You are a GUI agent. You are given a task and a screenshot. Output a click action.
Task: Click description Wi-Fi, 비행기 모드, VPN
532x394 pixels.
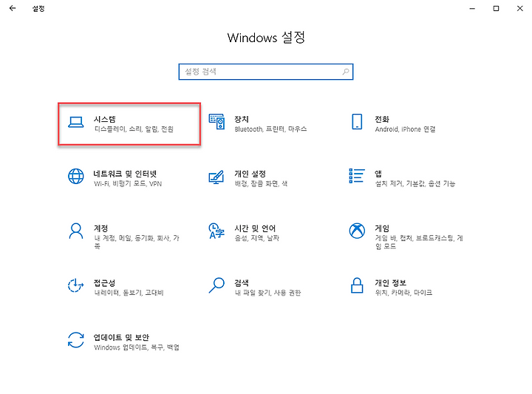128,183
